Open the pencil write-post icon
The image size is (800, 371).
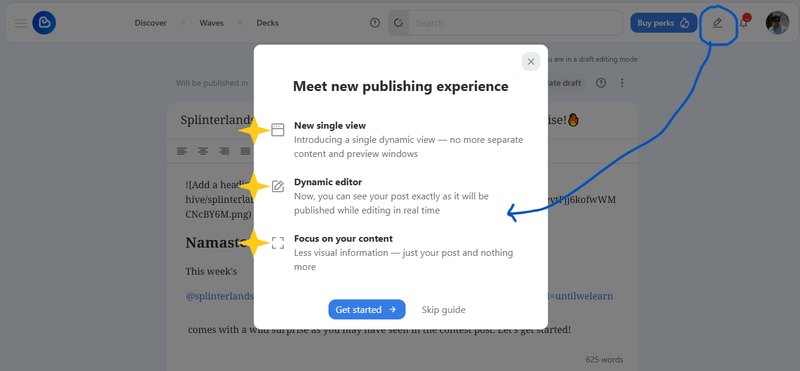click(x=717, y=23)
